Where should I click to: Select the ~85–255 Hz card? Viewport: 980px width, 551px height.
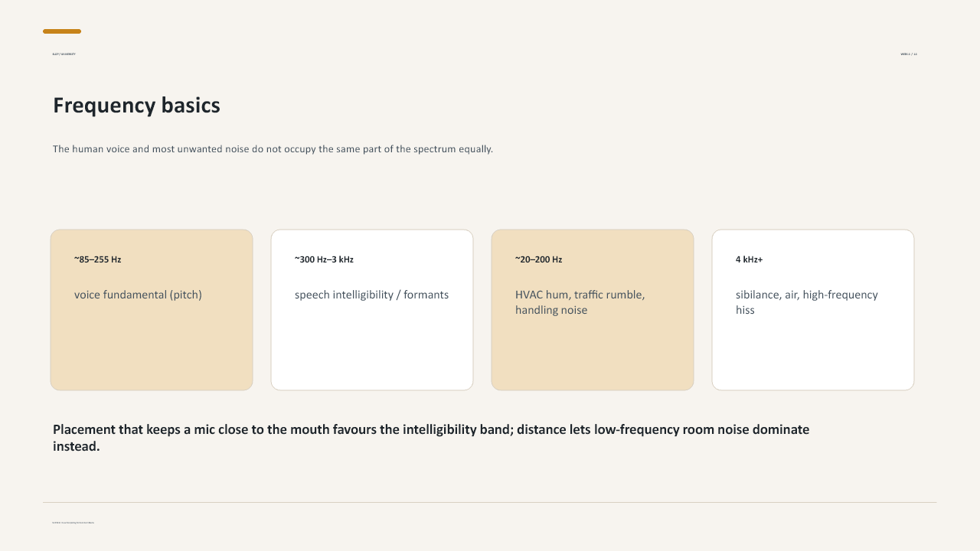(152, 310)
